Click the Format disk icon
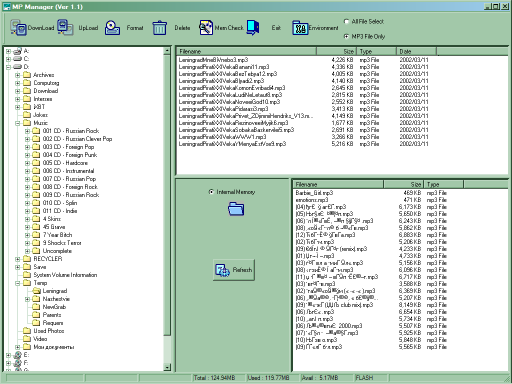This screenshot has height=384, width=512. [x=112, y=28]
